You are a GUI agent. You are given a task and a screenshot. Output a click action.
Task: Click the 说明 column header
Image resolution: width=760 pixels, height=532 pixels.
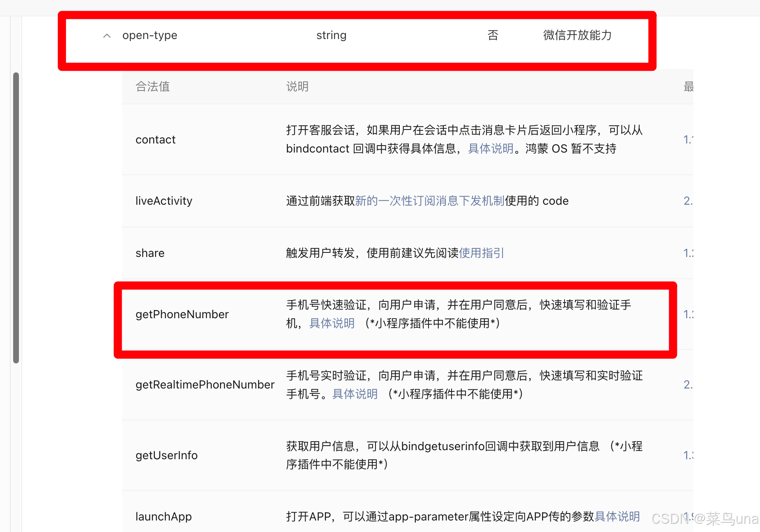(x=297, y=86)
